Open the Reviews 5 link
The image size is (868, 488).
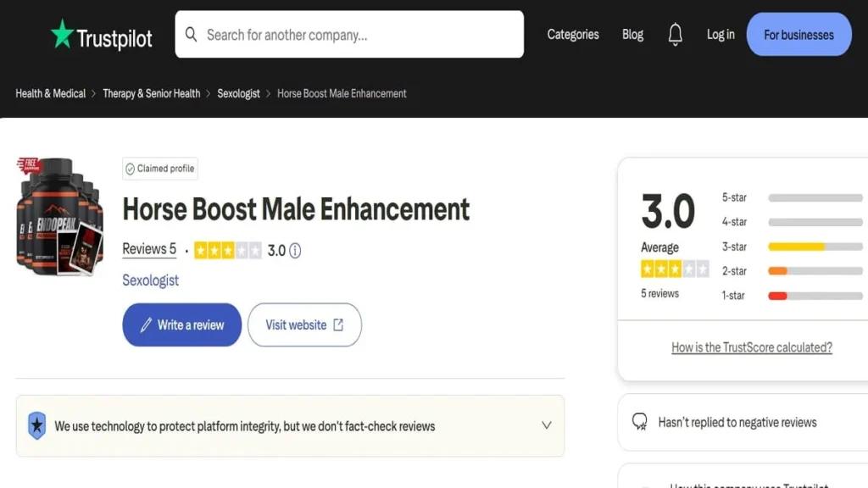(149, 250)
